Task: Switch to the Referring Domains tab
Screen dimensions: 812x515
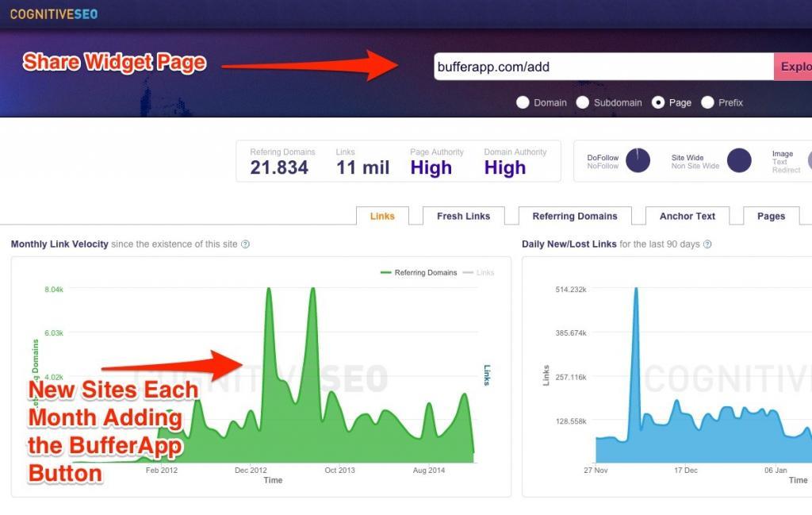Action: click(575, 216)
